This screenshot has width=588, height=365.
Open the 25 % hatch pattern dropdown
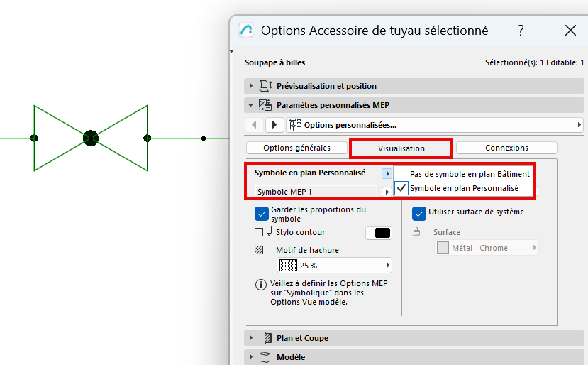coord(333,266)
